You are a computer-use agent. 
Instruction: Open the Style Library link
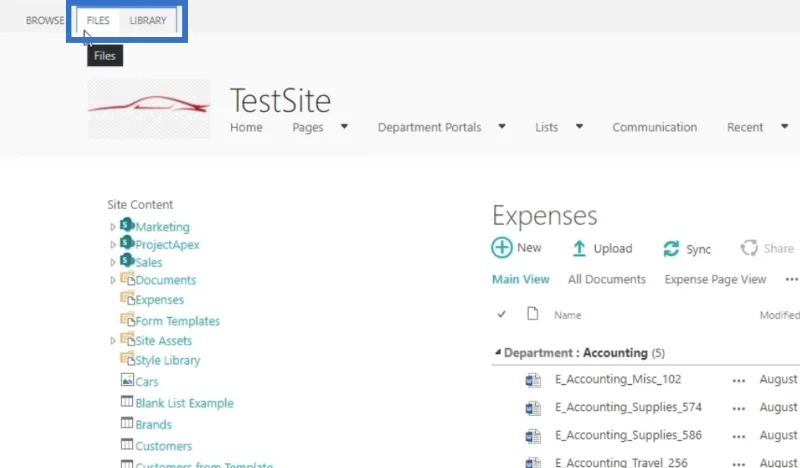click(x=168, y=360)
